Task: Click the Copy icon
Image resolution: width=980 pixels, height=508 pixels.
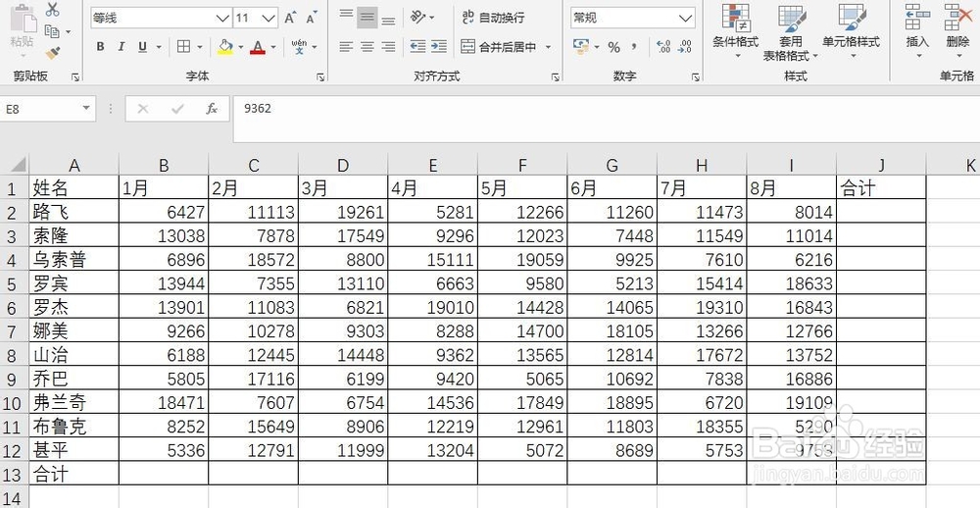Action: click(52, 31)
